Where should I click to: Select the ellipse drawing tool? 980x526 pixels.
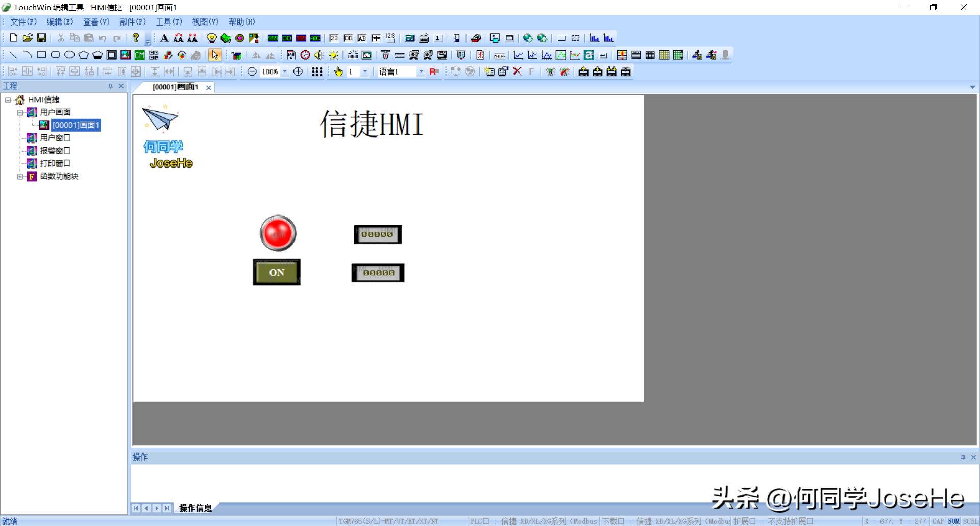pyautogui.click(x=69, y=55)
